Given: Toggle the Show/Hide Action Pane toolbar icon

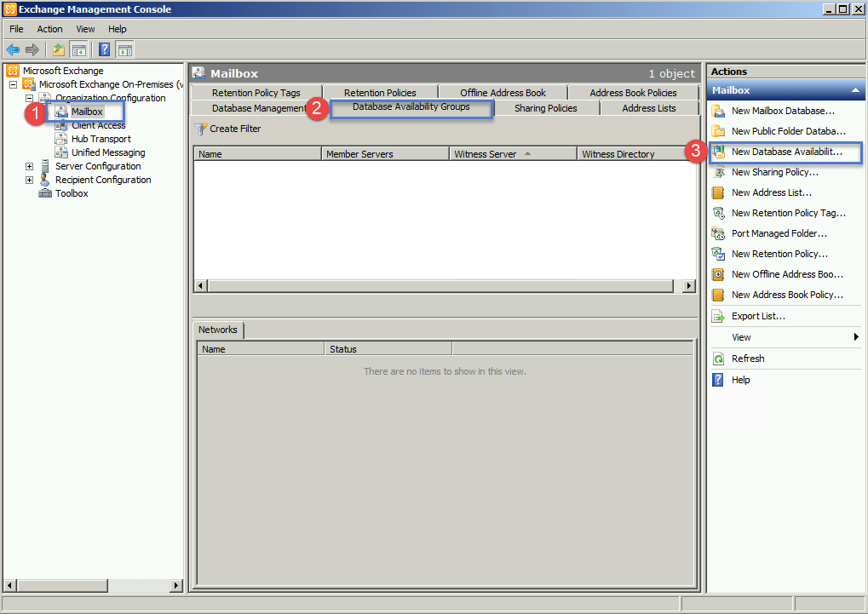Looking at the screenshot, I should click(125, 50).
